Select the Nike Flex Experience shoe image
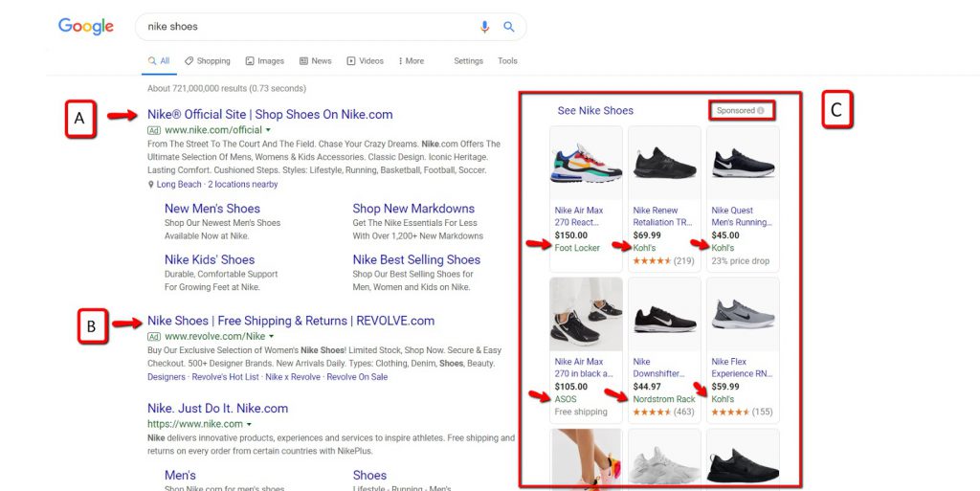Screen dimensions: 980x491 click(743, 313)
